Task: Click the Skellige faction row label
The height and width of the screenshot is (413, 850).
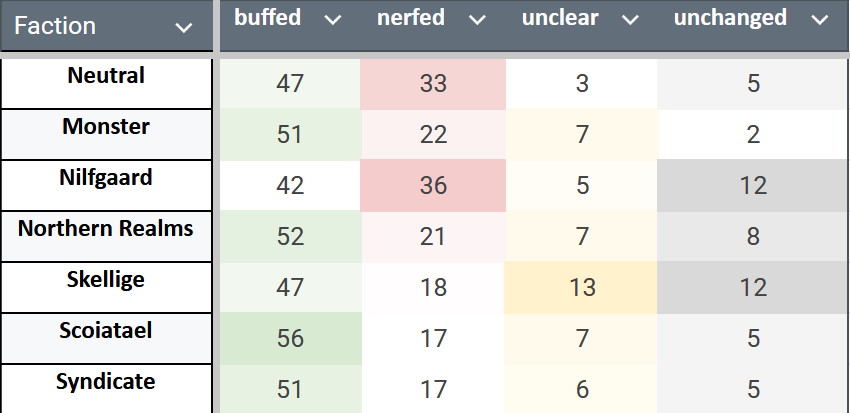Action: click(x=106, y=280)
